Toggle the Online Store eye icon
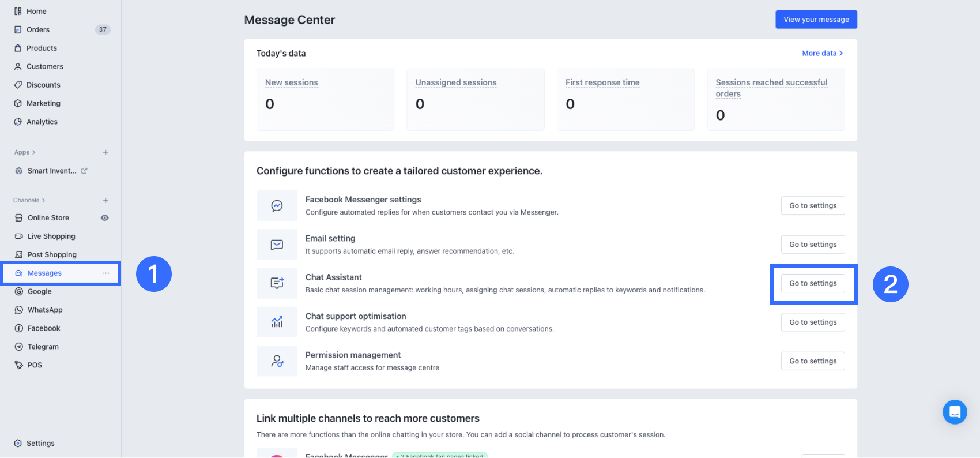The image size is (980, 458). pyautogui.click(x=105, y=218)
